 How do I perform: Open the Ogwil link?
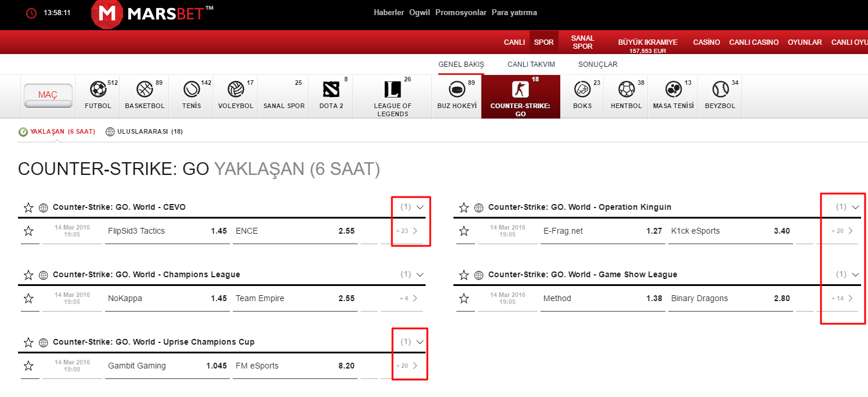pyautogui.click(x=420, y=12)
